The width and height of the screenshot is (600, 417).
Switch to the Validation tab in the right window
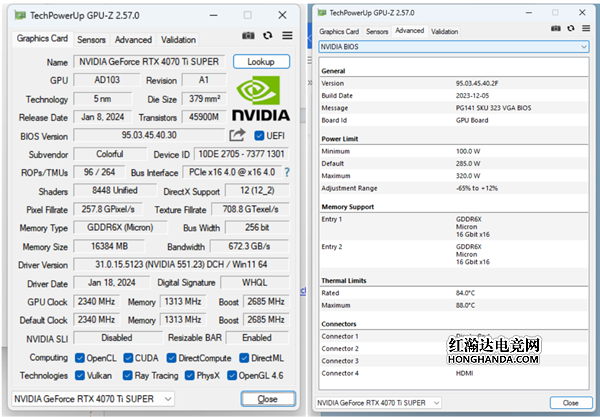pos(444,31)
